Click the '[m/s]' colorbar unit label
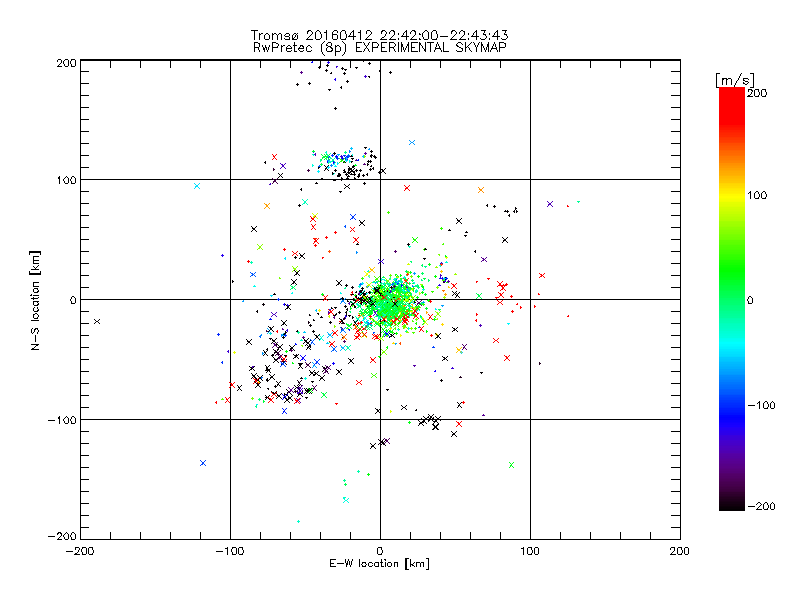Screen dimensions: 800x600 click(734, 80)
